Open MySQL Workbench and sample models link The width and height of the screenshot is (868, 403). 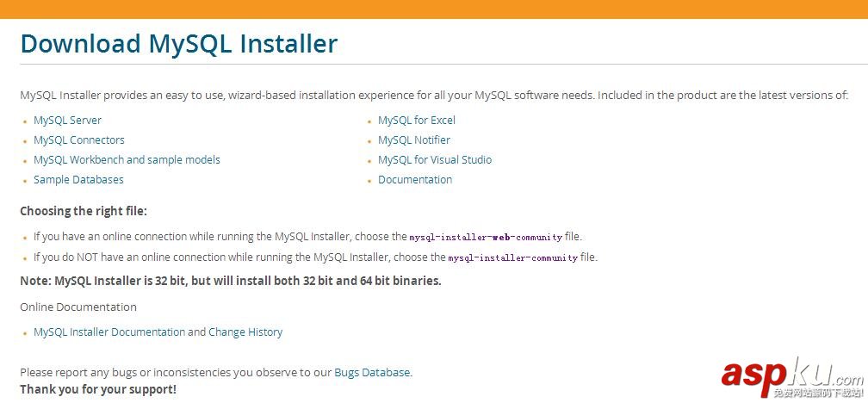click(127, 160)
